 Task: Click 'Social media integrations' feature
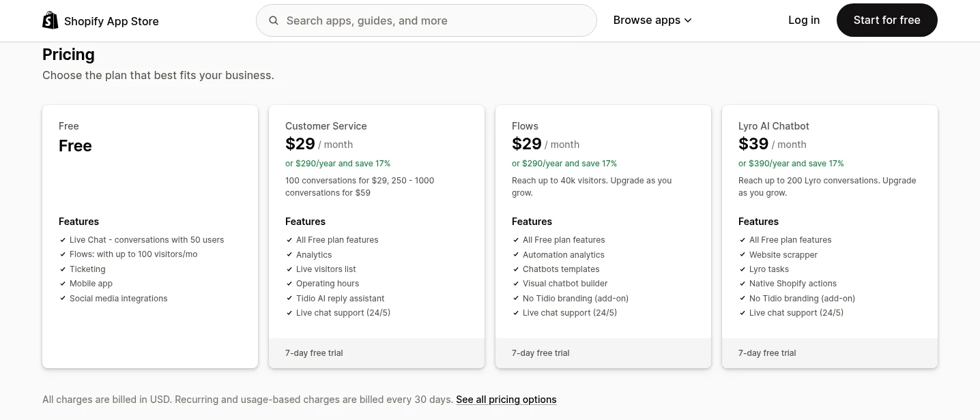coord(119,299)
